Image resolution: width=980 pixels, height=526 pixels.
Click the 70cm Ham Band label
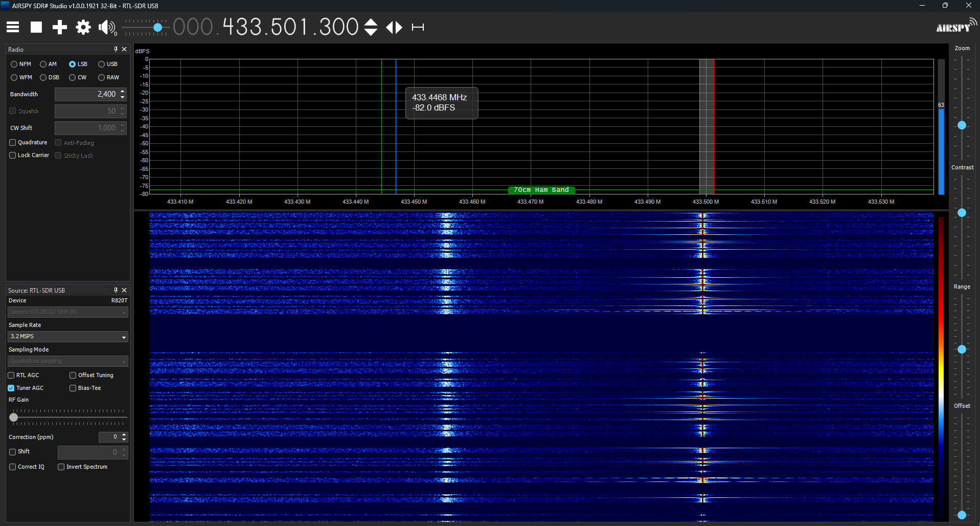click(x=541, y=190)
